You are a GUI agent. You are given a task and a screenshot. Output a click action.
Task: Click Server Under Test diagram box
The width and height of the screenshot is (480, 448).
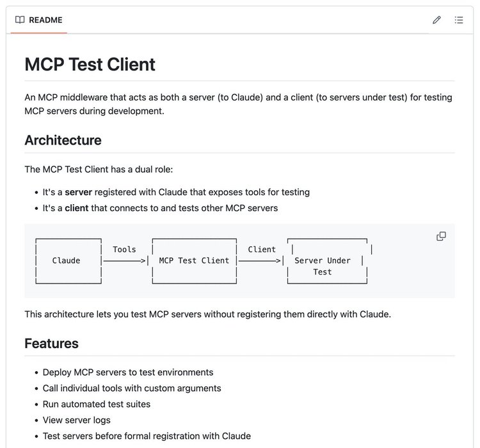[x=327, y=261]
